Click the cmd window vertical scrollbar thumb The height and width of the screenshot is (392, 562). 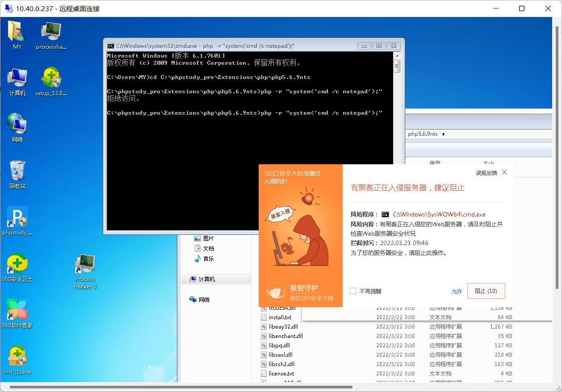(397, 66)
